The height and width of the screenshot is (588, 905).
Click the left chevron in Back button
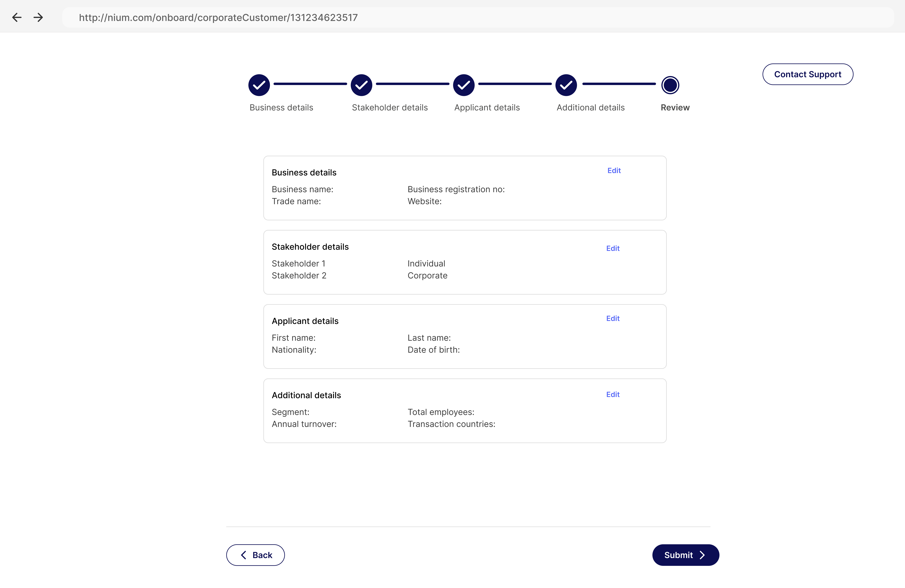tap(244, 555)
